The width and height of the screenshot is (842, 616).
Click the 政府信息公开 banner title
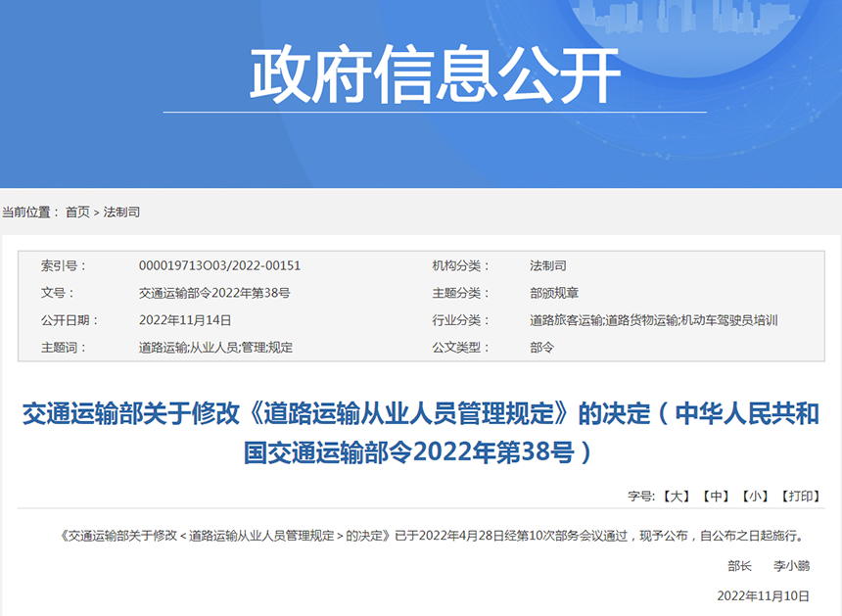(x=435, y=75)
